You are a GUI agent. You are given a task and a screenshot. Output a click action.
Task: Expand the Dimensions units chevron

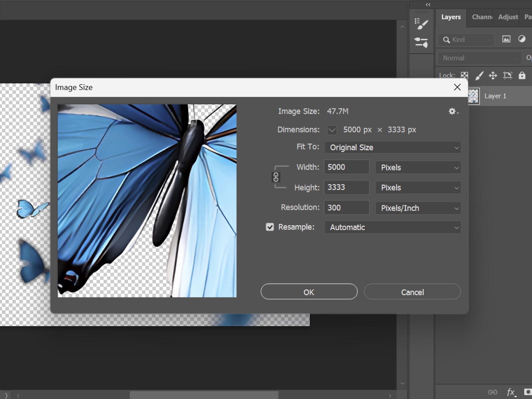point(332,130)
